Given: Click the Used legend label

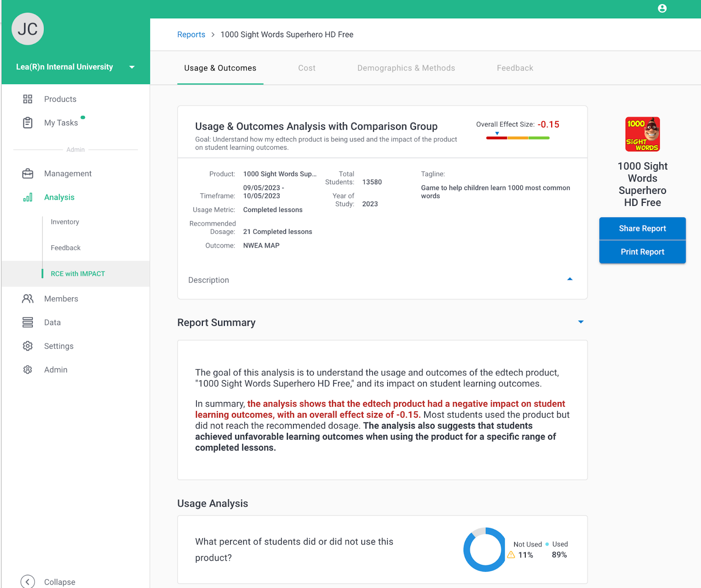Looking at the screenshot, I should click(560, 544).
